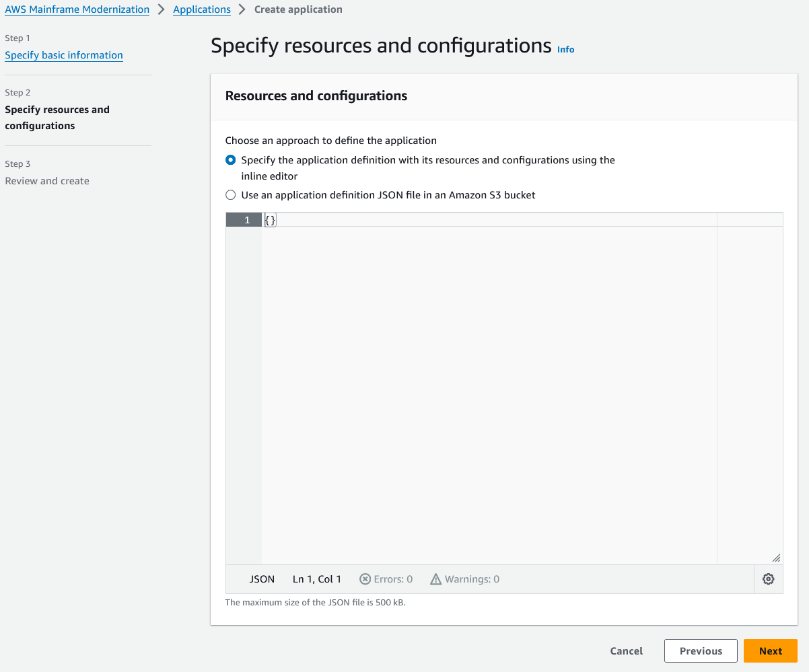Cancel the application creation
Image resolution: width=809 pixels, height=672 pixels.
(x=626, y=650)
